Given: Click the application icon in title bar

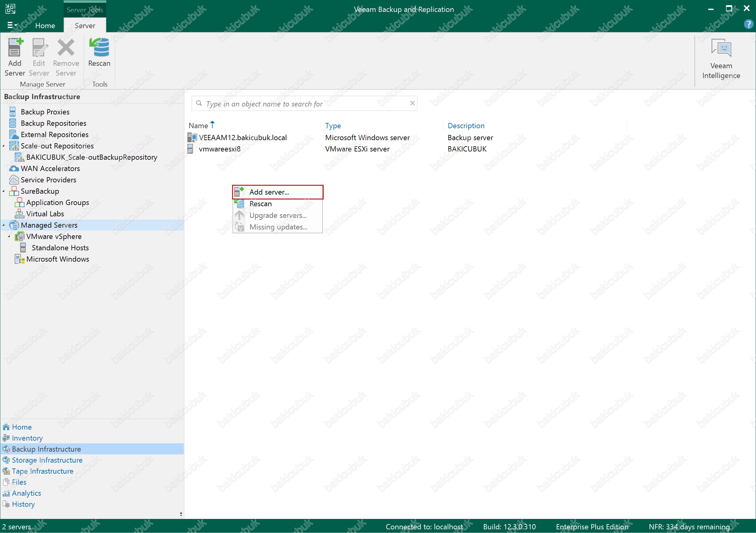Looking at the screenshot, I should 10,9.
